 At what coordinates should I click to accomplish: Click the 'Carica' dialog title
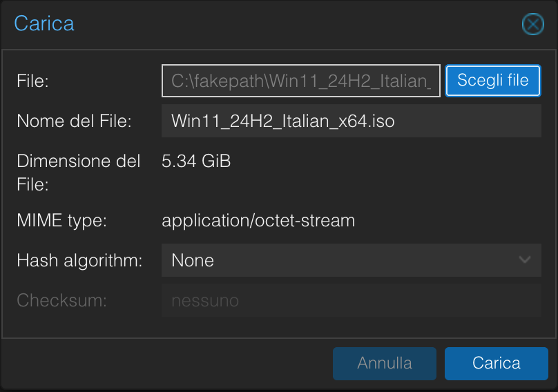point(44,23)
